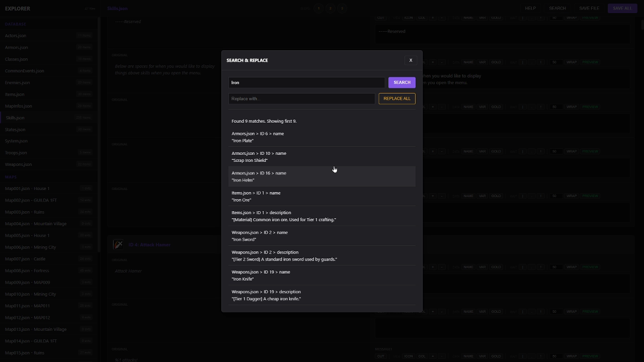
Task: Select the "Iron Helm" Armors ID 16 result
Action: (322, 176)
